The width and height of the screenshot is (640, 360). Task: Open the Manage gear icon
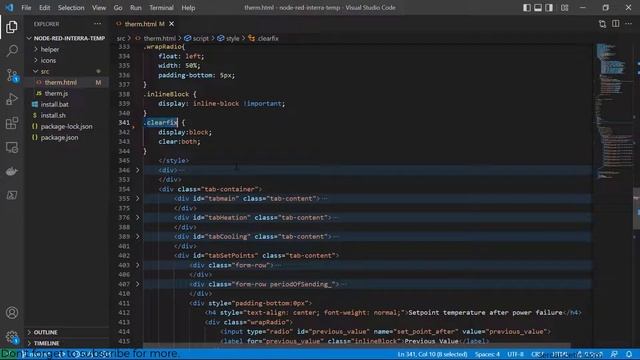(12, 337)
